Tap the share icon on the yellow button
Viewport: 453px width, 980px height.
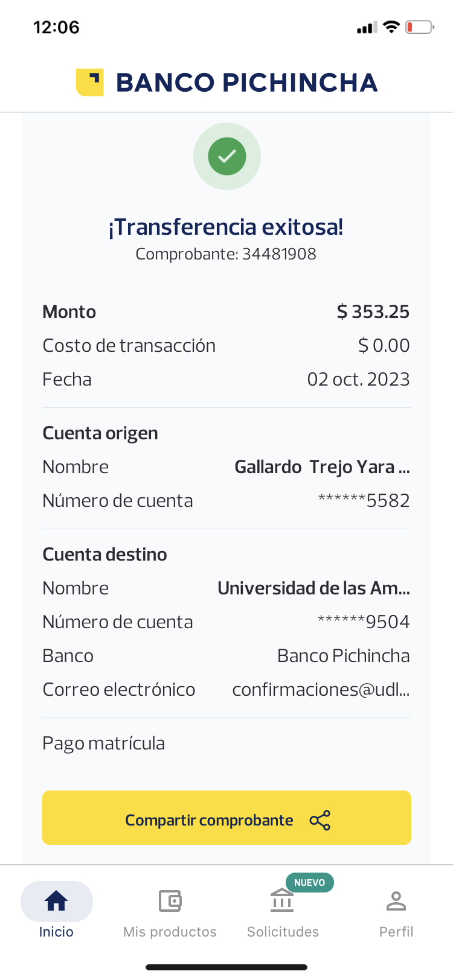320,820
